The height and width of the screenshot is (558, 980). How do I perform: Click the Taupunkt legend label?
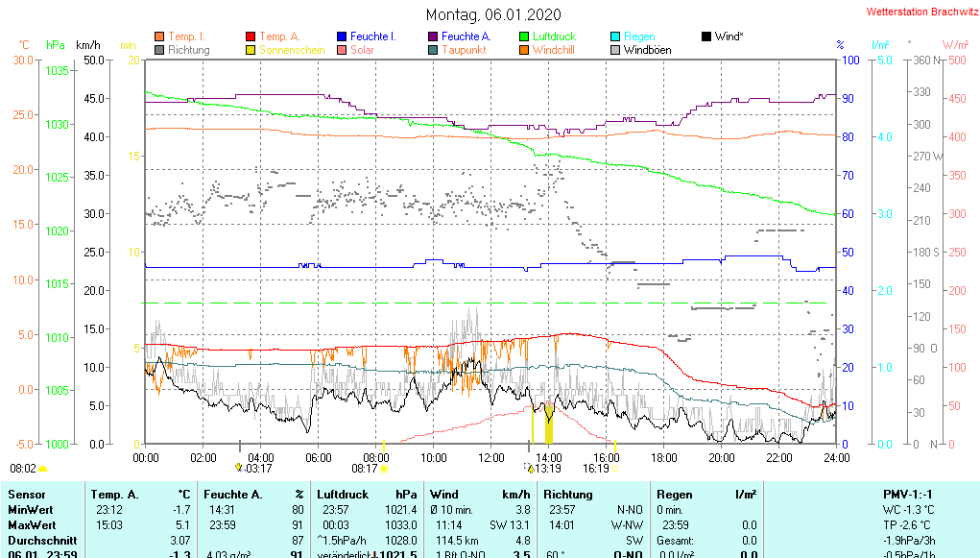pyautogui.click(x=464, y=50)
